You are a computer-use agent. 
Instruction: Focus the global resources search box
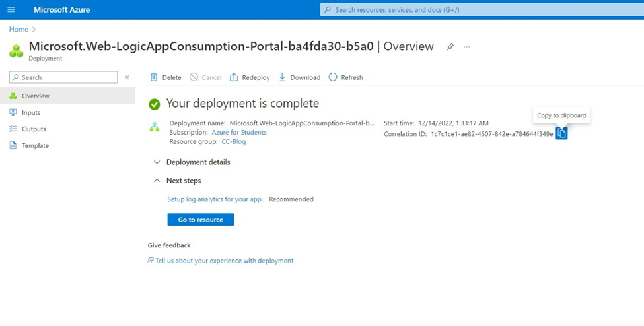(482, 9)
